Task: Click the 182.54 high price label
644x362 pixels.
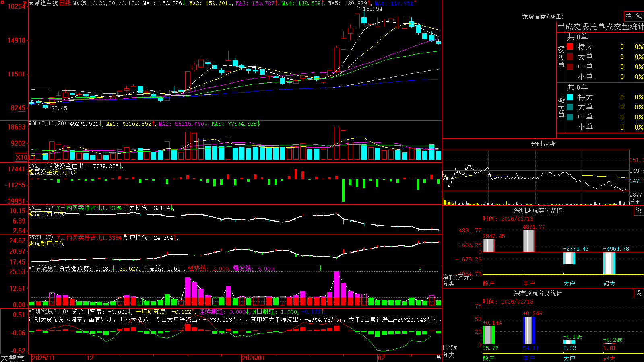Action: coord(373,9)
